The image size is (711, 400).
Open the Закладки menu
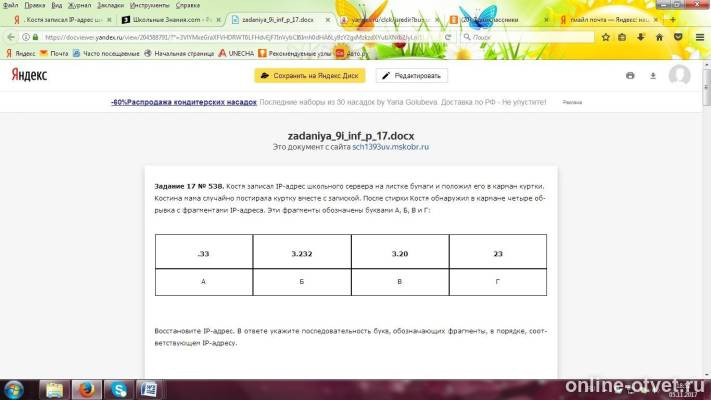[x=110, y=5]
